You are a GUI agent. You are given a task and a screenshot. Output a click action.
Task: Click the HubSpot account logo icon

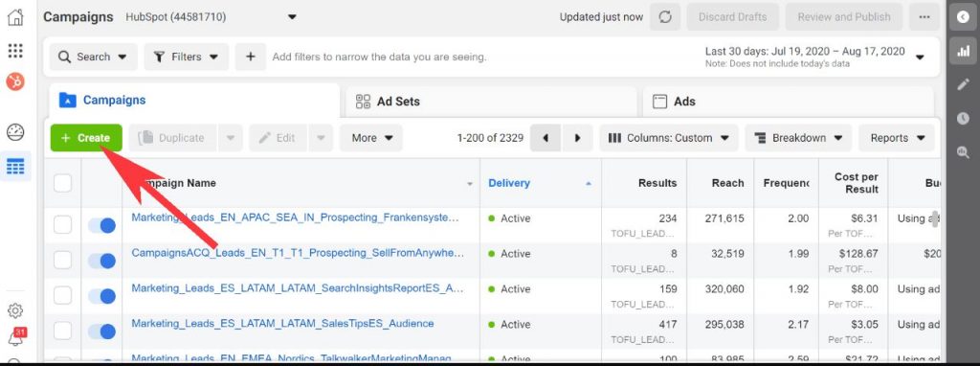(15, 81)
